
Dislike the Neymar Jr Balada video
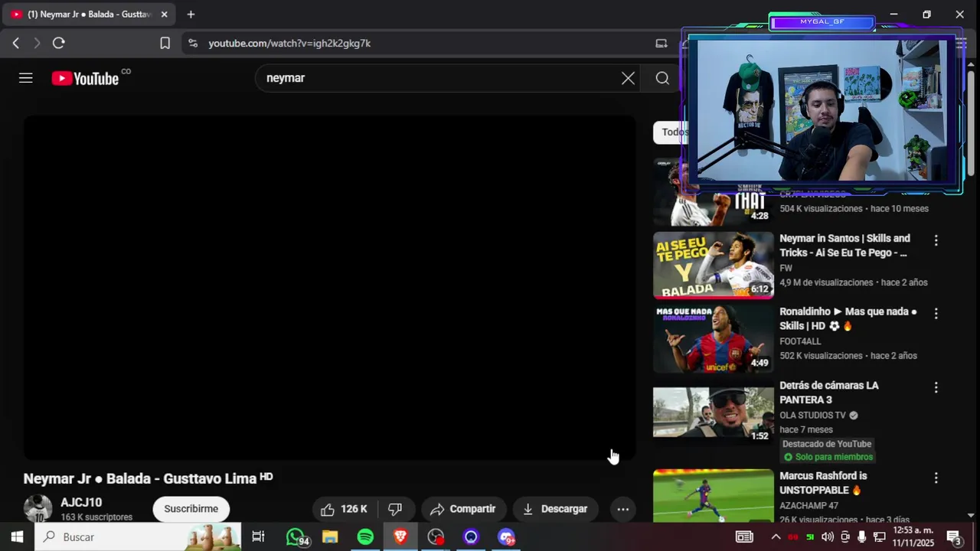coord(395,509)
